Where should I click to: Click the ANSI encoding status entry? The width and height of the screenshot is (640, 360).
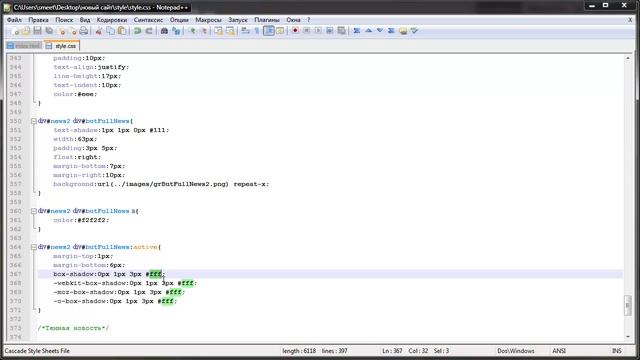[559, 351]
